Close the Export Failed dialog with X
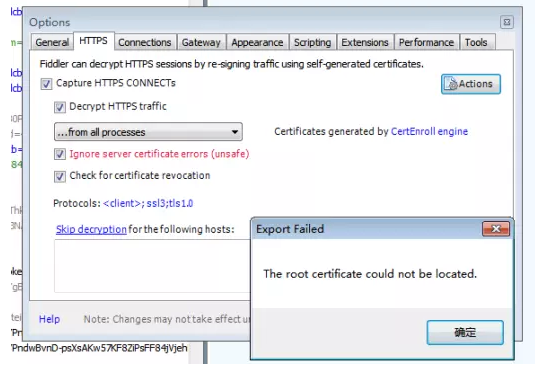 [496, 229]
